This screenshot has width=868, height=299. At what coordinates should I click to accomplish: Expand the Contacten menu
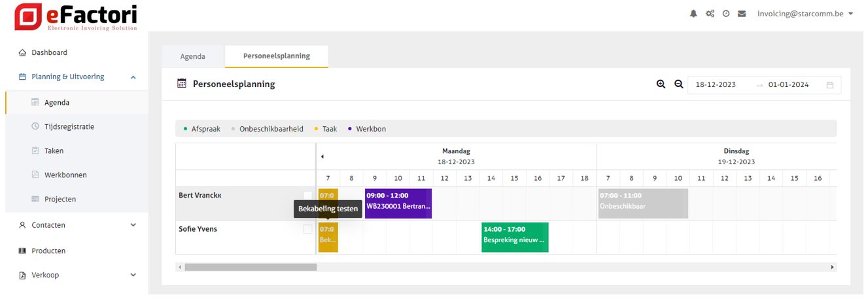[x=133, y=225]
